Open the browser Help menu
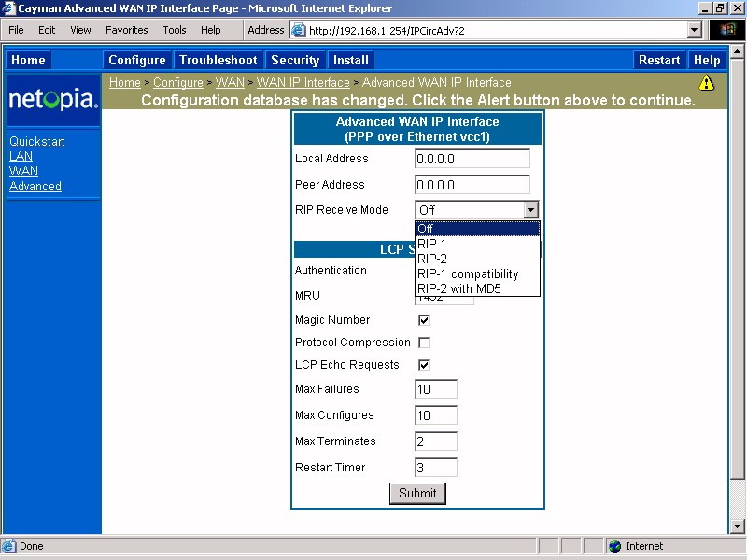Screen dimensions: 747x560 (211, 30)
